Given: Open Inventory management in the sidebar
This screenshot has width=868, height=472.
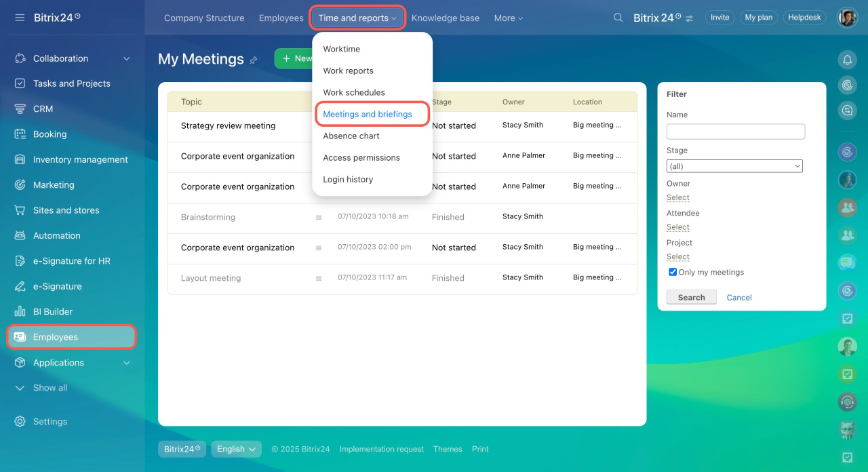Looking at the screenshot, I should click(x=80, y=159).
